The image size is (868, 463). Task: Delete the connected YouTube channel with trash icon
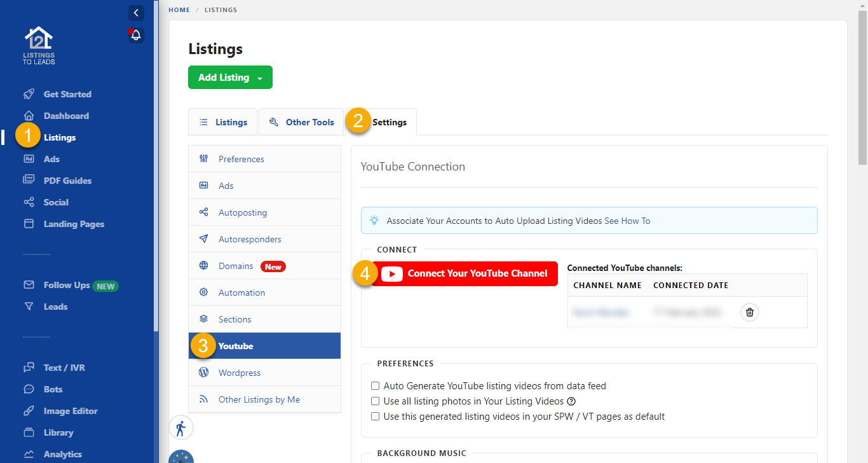[750, 312]
